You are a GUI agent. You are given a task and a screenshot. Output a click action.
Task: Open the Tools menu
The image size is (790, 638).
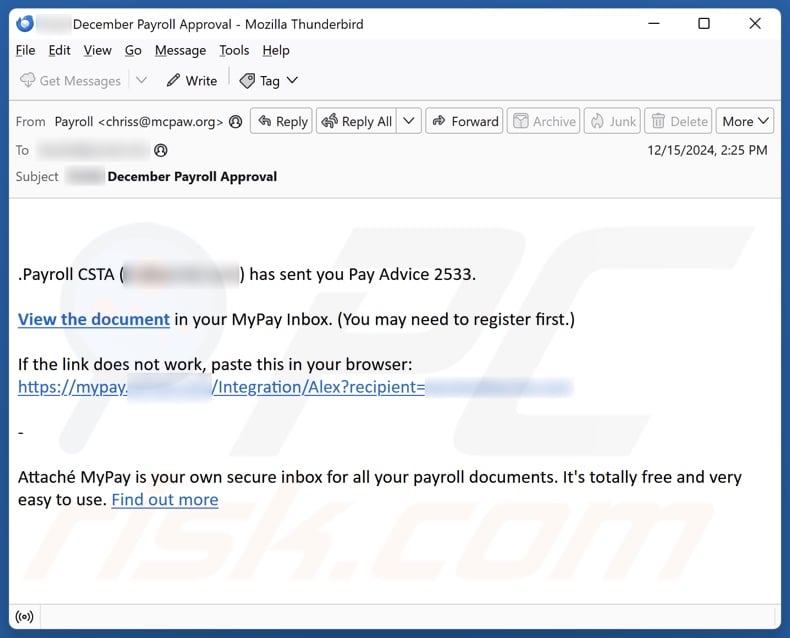tap(234, 50)
